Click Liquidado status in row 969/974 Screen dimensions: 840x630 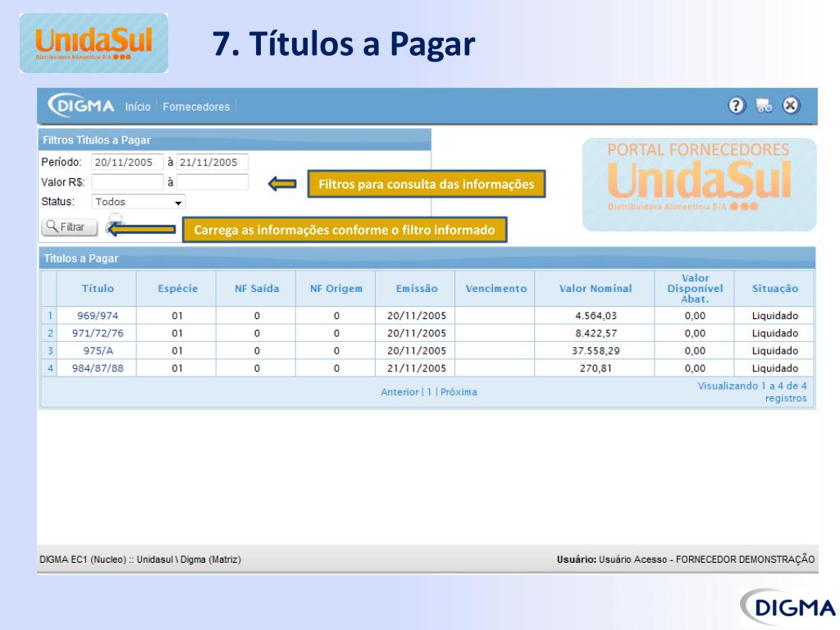pos(774,316)
